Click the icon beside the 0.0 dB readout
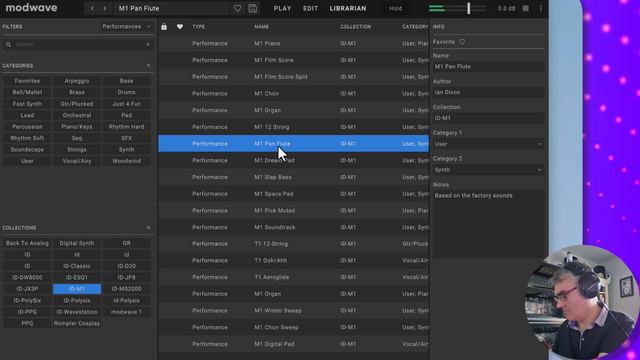The height and width of the screenshot is (360, 640). coord(526,8)
